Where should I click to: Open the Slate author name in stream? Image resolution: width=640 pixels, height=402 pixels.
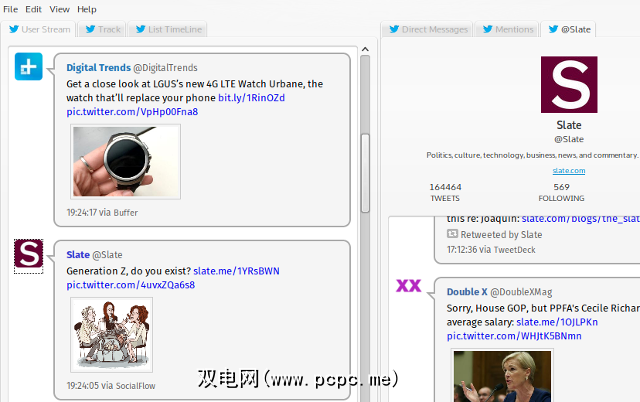[78, 255]
